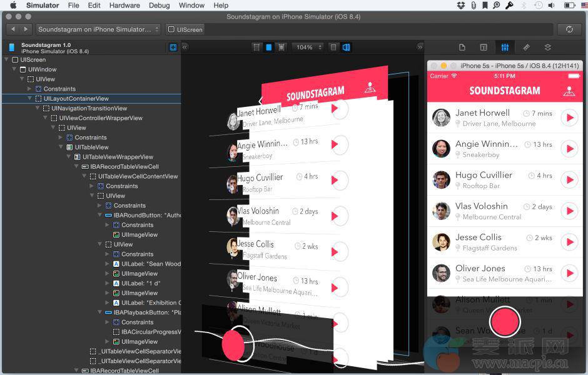Open the Hardware menu
Screen dimensions: 588x375
(124, 5)
